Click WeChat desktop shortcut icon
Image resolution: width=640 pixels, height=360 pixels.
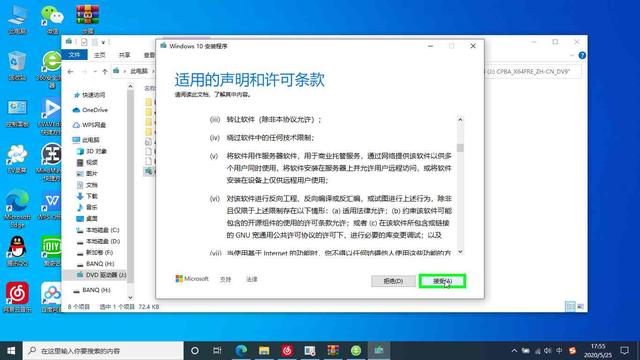coord(52,19)
